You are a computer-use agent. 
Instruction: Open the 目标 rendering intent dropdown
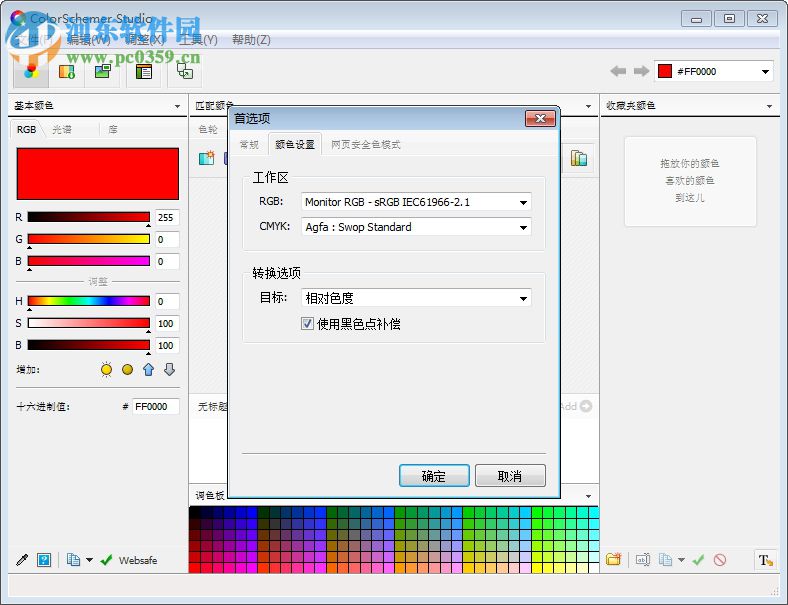point(523,298)
